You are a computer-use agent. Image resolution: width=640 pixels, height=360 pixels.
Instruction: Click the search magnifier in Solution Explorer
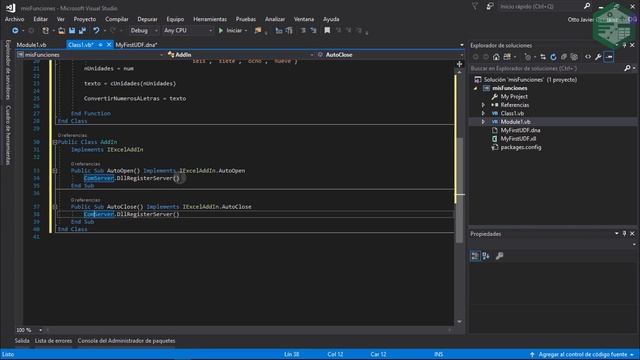click(627, 68)
